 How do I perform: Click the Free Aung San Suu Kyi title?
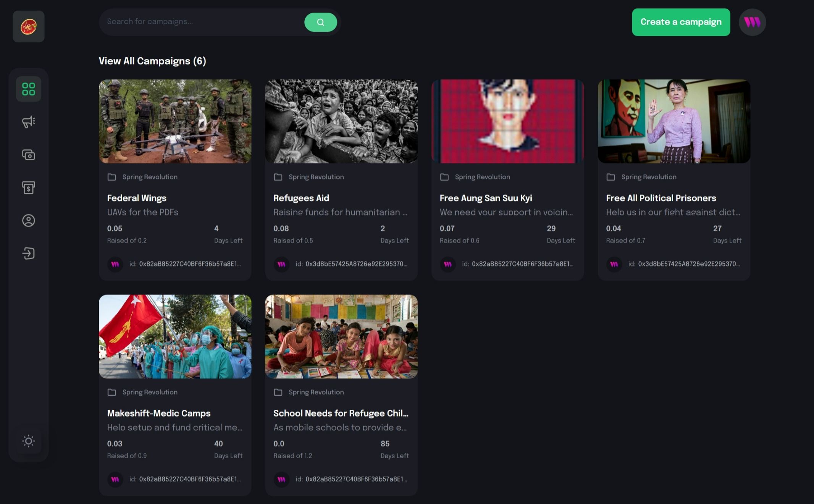(486, 198)
